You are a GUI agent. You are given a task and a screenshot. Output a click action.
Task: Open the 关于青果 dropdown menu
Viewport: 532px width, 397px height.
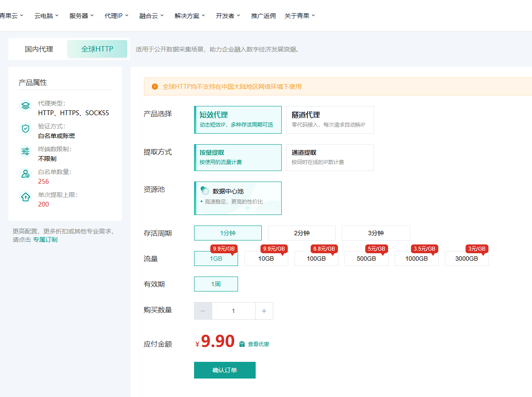coord(300,15)
